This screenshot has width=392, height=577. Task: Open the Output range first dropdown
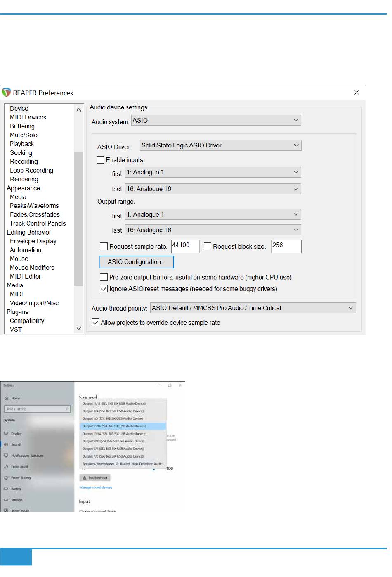point(213,214)
